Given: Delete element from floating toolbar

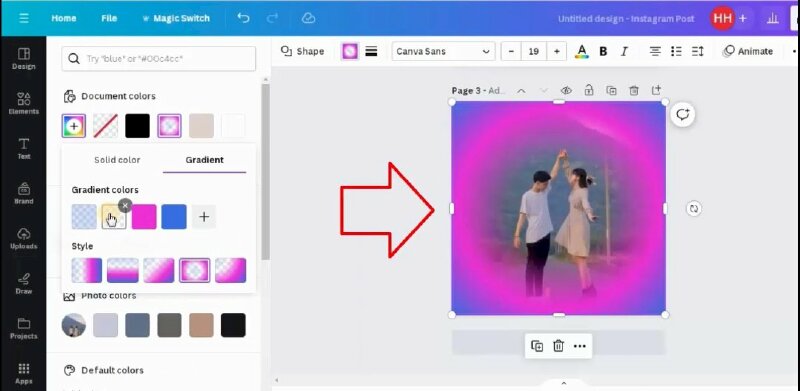Looking at the screenshot, I should pyautogui.click(x=558, y=346).
